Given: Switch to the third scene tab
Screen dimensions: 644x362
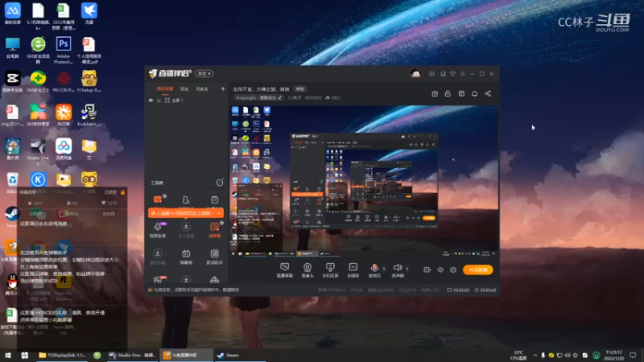Looking at the screenshot, I should point(202,88).
